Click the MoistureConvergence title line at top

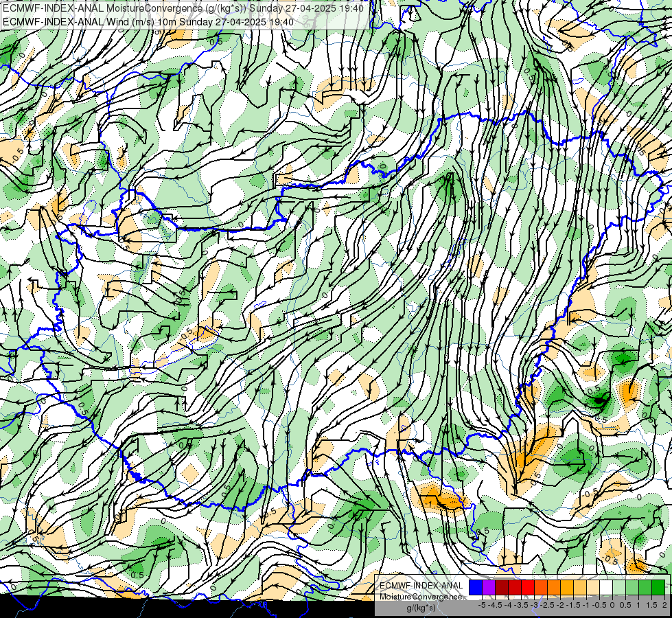pos(183,8)
